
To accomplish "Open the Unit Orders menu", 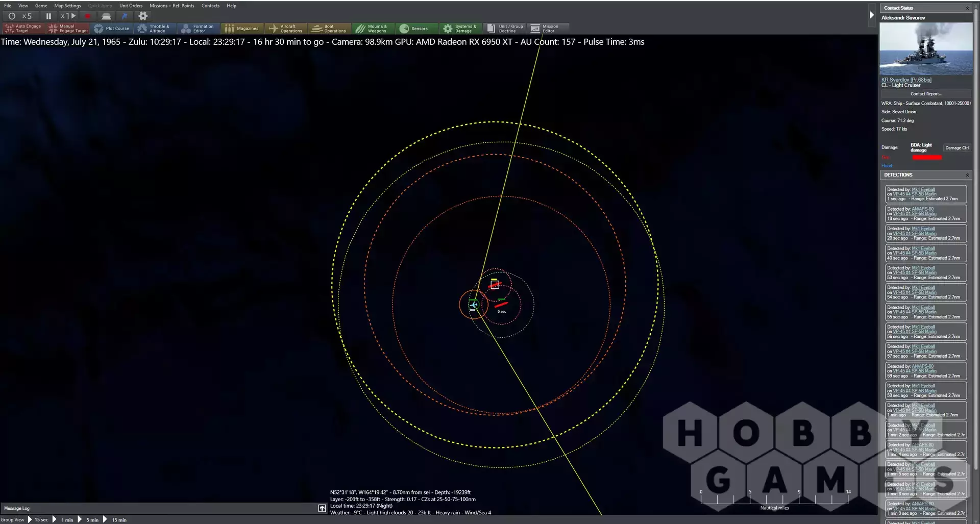I will [131, 6].
